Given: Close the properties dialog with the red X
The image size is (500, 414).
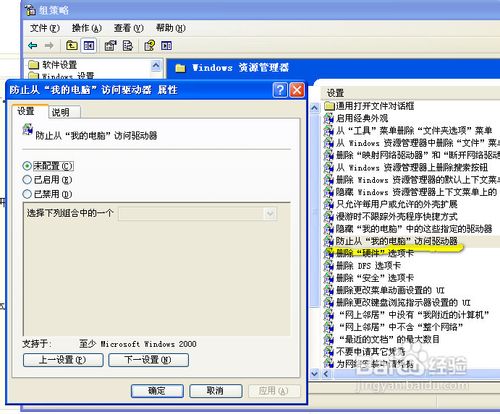Looking at the screenshot, I should click(x=297, y=90).
